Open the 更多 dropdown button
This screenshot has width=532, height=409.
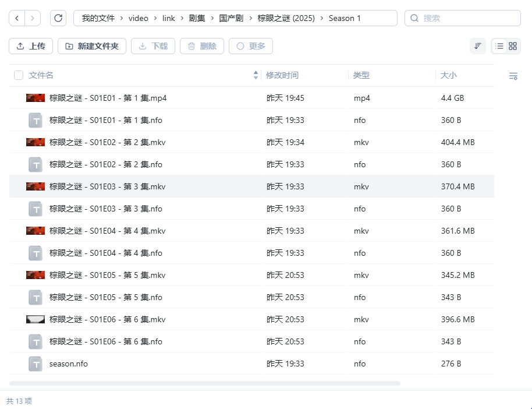click(x=251, y=46)
